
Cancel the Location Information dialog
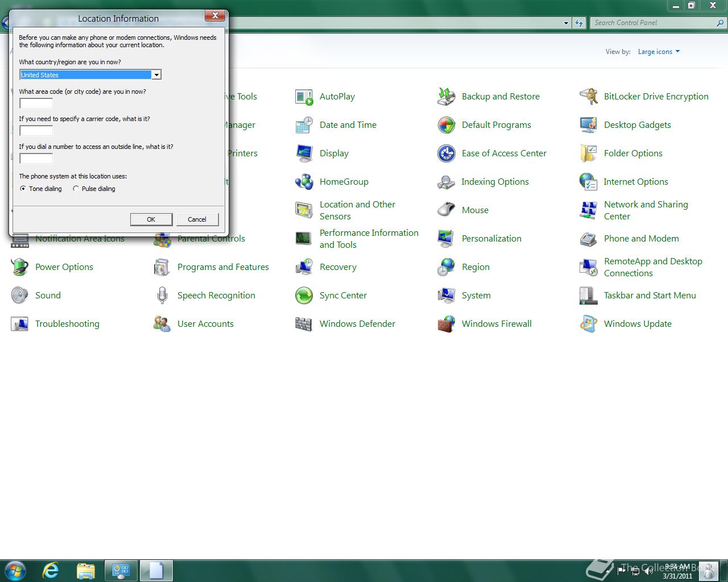(x=197, y=219)
